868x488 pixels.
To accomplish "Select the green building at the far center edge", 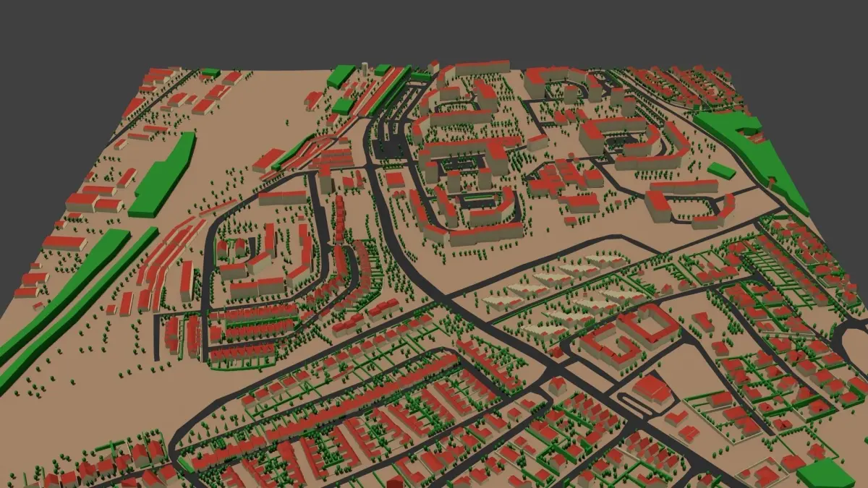I will tap(341, 76).
